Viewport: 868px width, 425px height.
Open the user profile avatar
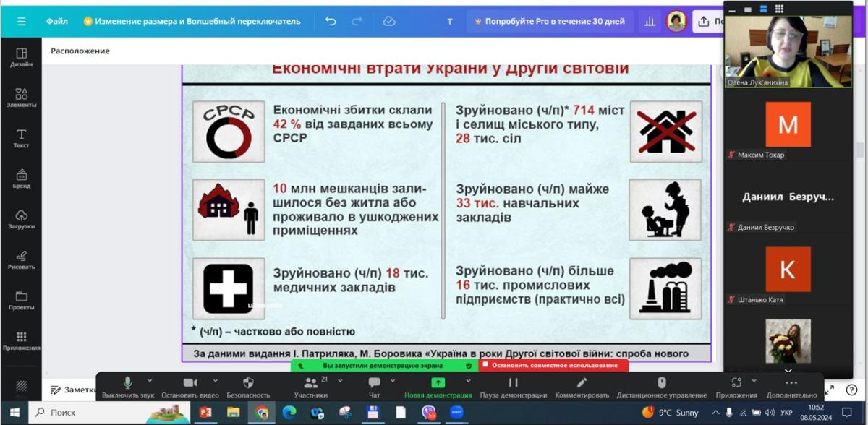point(676,22)
